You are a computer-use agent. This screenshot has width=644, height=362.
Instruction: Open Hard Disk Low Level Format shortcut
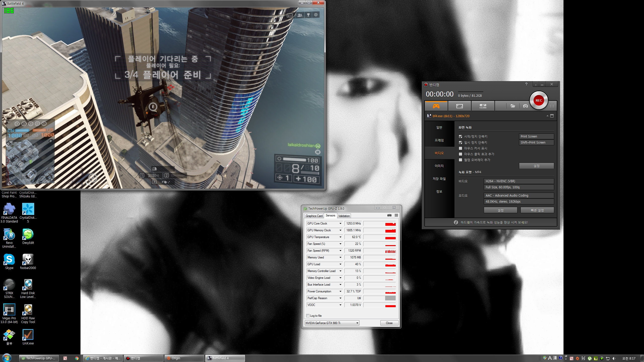pos(28,288)
